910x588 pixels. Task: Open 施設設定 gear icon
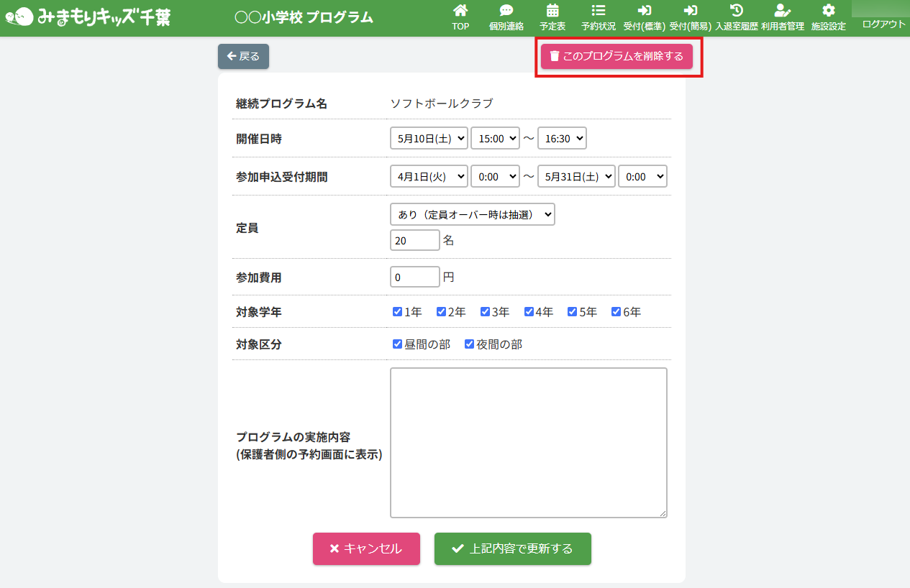point(829,11)
